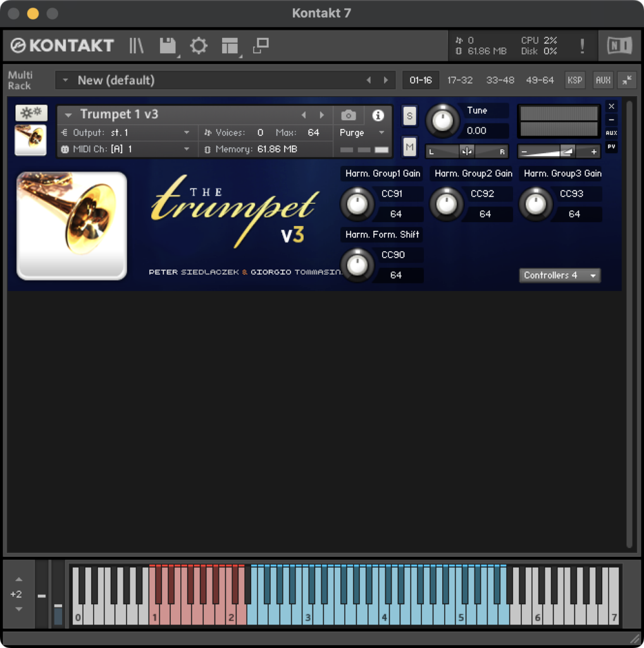
Task: Click the mod wheel beside the keyboard
Action: (x=58, y=594)
